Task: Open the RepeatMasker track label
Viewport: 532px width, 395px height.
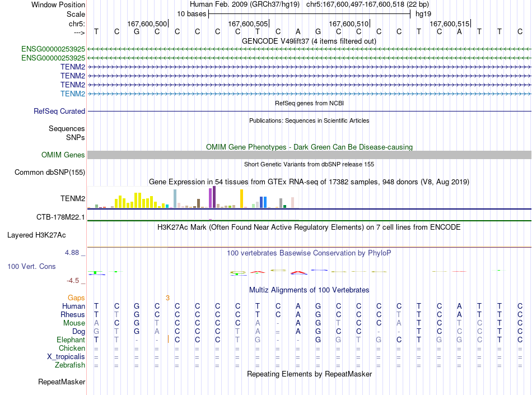Action: [x=62, y=382]
